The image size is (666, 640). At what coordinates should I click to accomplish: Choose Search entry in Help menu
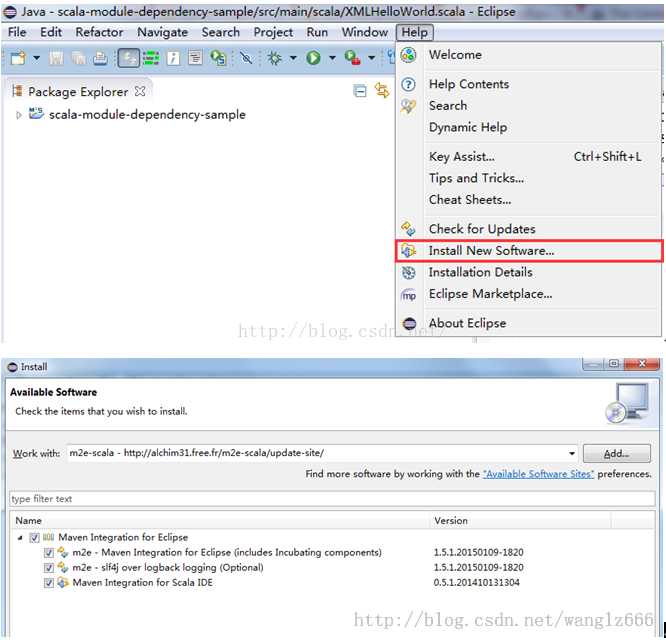pyautogui.click(x=529, y=105)
